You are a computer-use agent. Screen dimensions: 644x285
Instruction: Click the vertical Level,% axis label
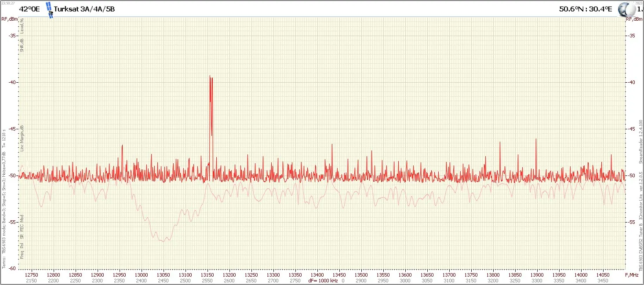22,25
